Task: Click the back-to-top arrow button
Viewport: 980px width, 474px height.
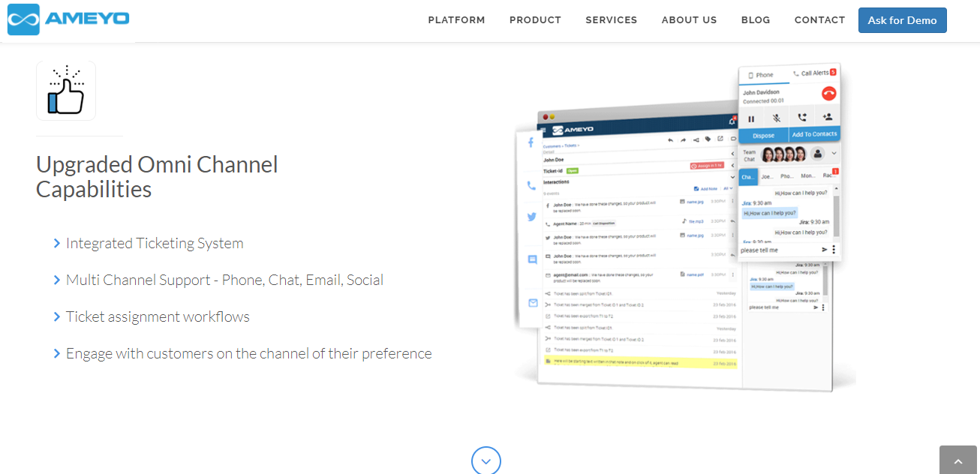Action: (958, 461)
